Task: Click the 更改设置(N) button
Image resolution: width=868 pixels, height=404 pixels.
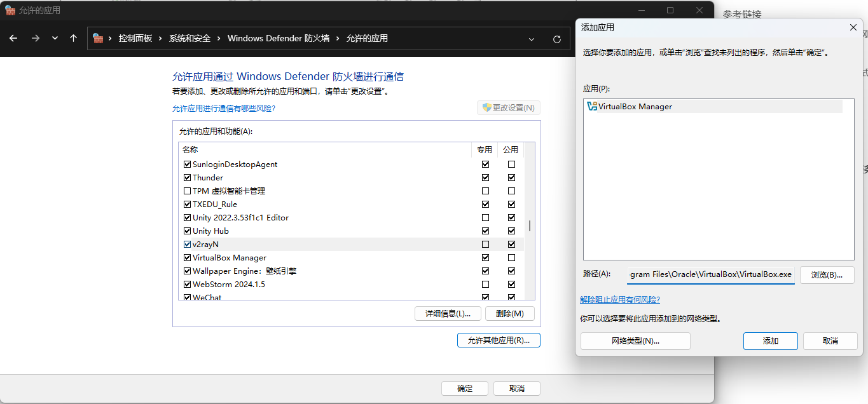Action: click(509, 107)
